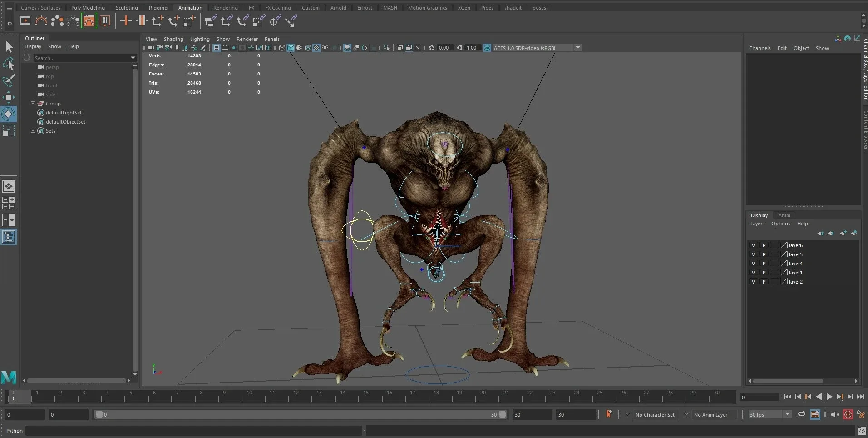This screenshot has height=438, width=868.
Task: Open shelf tab list menu icon
Action: pos(10,9)
